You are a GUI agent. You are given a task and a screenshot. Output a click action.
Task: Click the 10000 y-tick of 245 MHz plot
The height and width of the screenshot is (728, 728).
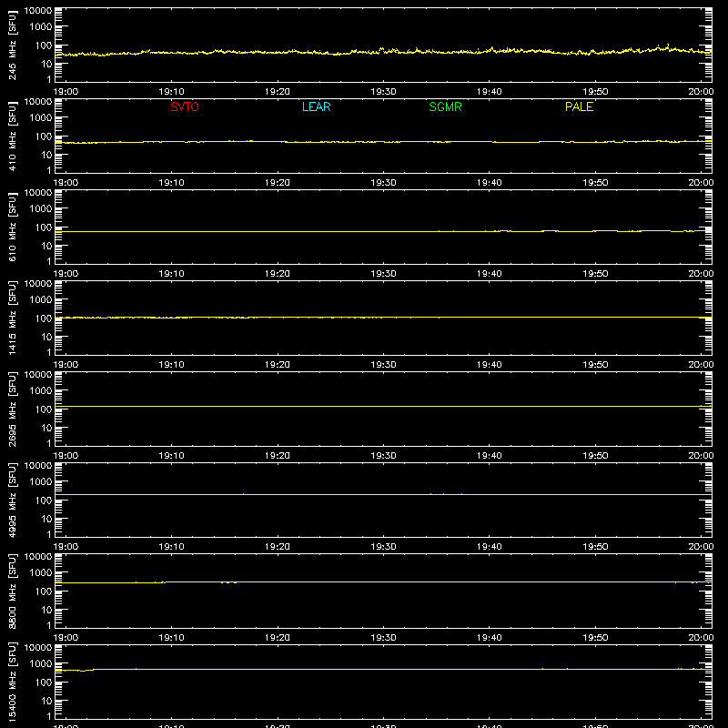click(38, 11)
